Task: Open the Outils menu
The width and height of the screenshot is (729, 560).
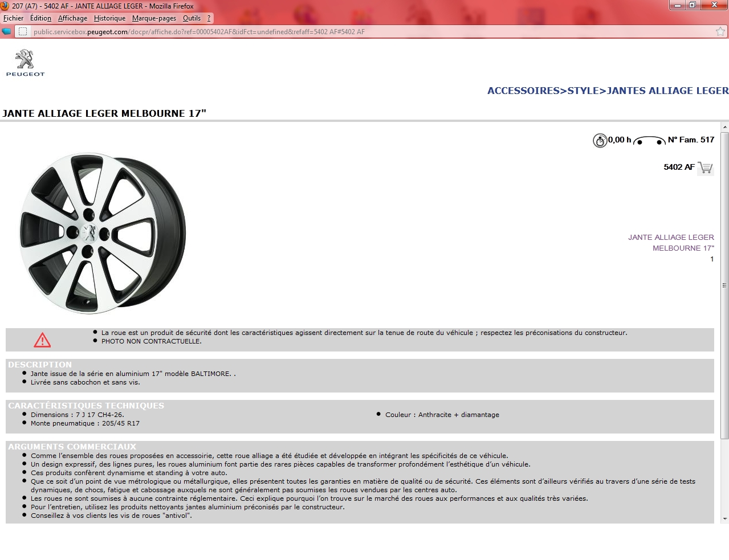Action: [192, 18]
